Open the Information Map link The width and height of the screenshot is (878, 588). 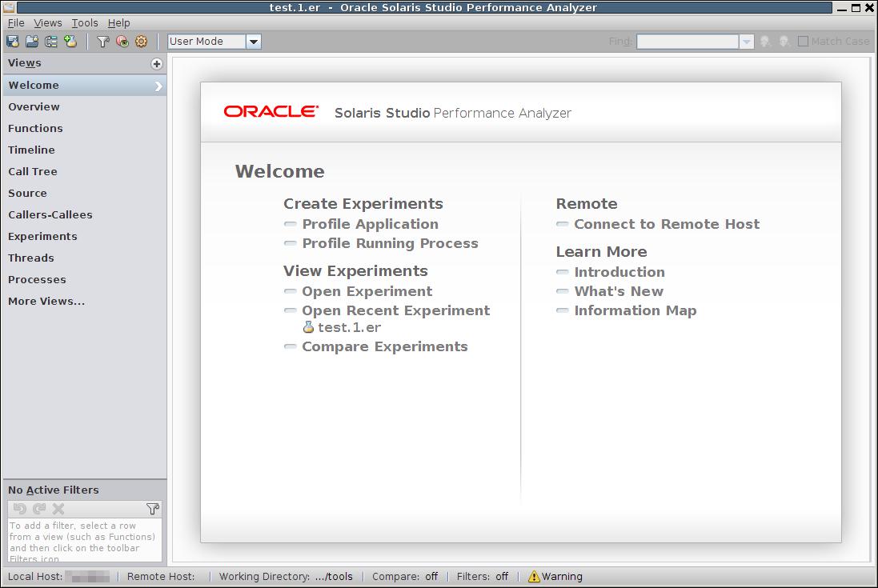635,310
